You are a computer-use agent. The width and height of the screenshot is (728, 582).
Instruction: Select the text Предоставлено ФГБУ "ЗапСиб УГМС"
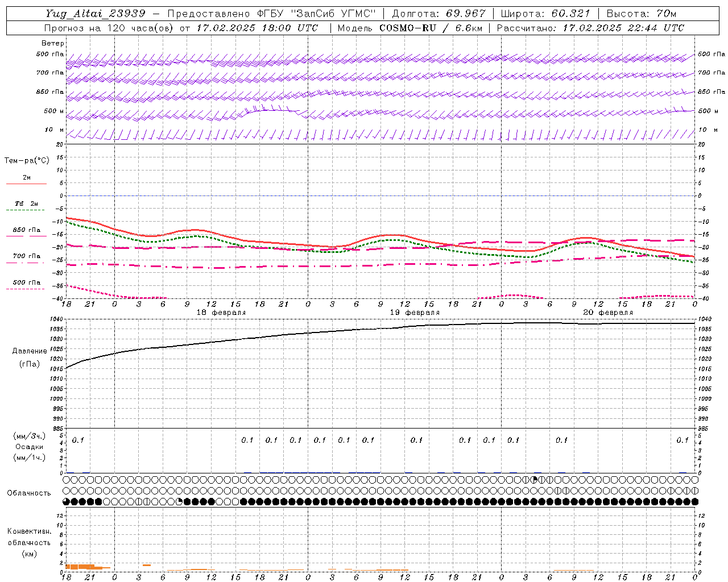272,14
